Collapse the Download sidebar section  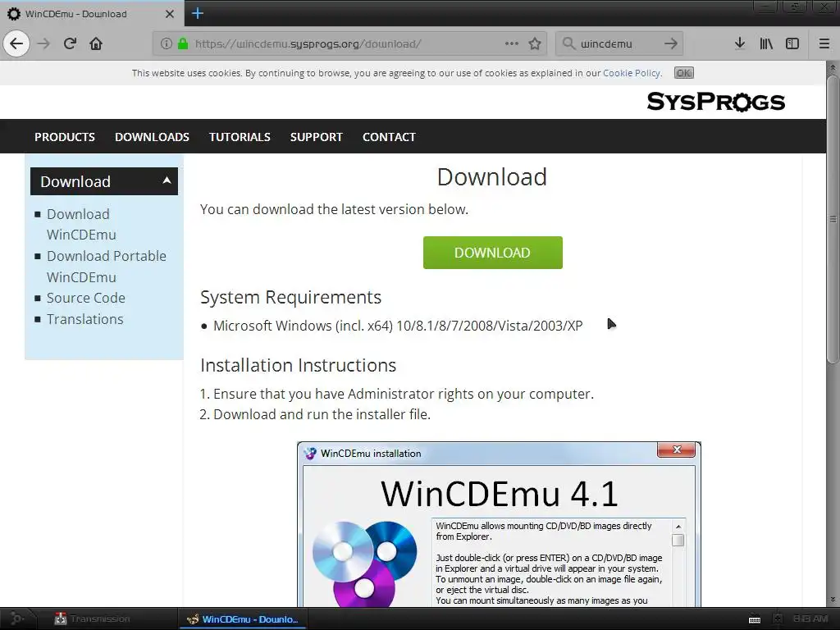[104, 181]
